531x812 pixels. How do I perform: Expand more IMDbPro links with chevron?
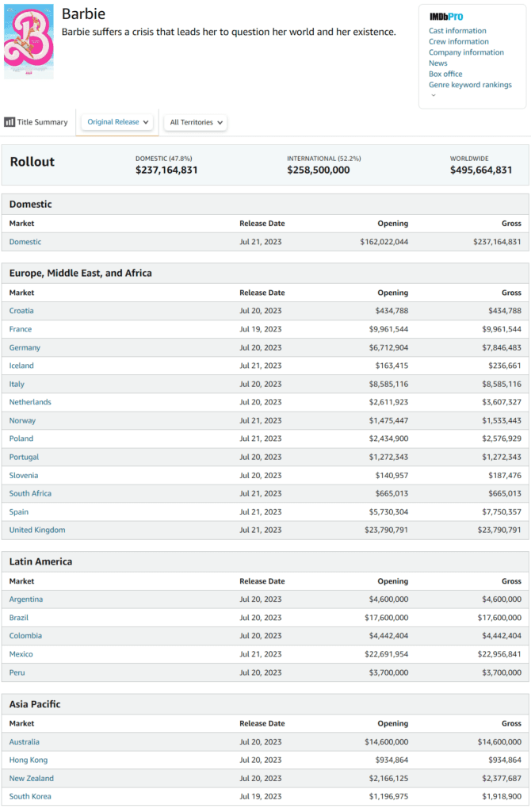click(433, 95)
